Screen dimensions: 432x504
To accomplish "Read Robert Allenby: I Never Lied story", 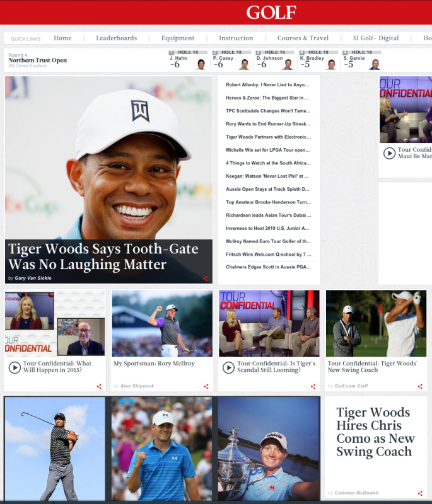I will (x=267, y=84).
